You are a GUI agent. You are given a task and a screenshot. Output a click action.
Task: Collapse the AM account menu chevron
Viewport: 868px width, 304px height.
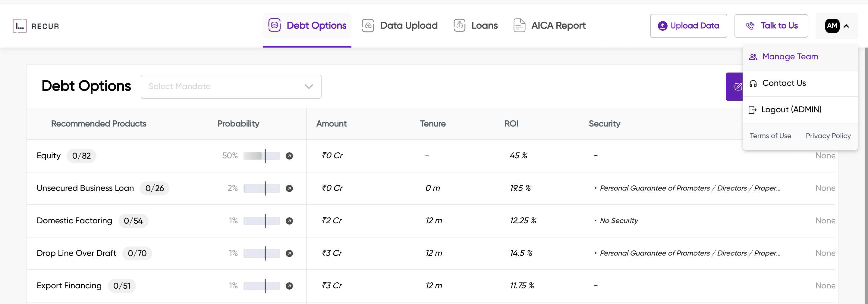coord(846,26)
